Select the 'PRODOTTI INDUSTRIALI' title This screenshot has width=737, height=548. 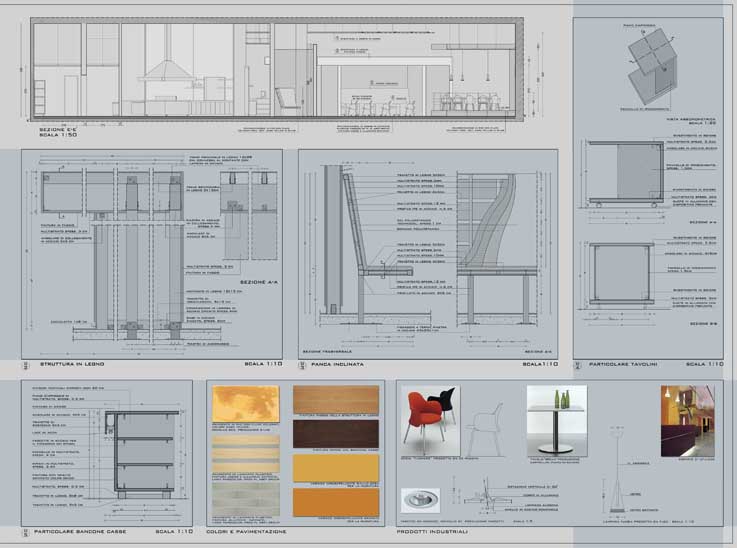432,532
